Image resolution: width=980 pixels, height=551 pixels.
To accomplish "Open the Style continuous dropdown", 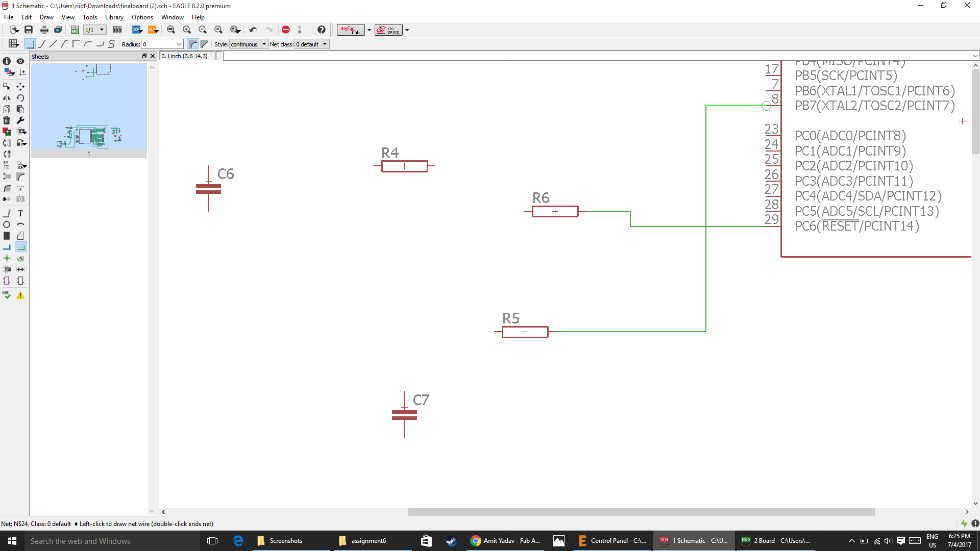I will click(249, 44).
